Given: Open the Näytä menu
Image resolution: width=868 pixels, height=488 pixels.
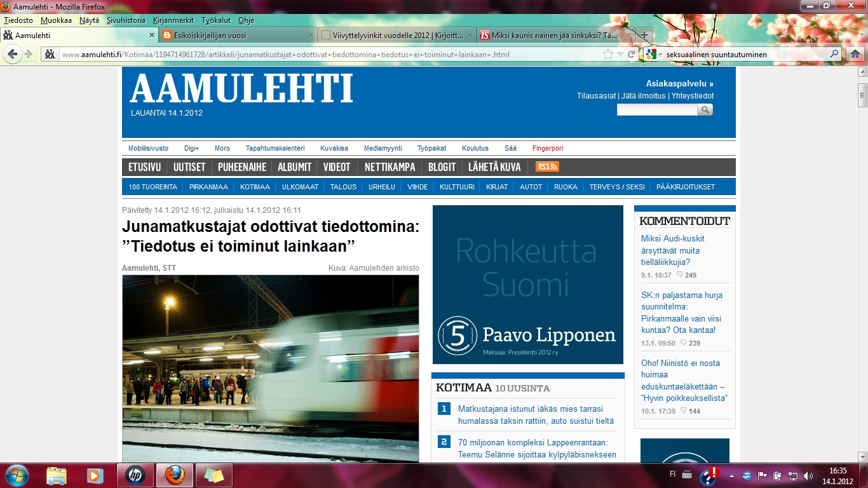Looking at the screenshot, I should [x=89, y=20].
